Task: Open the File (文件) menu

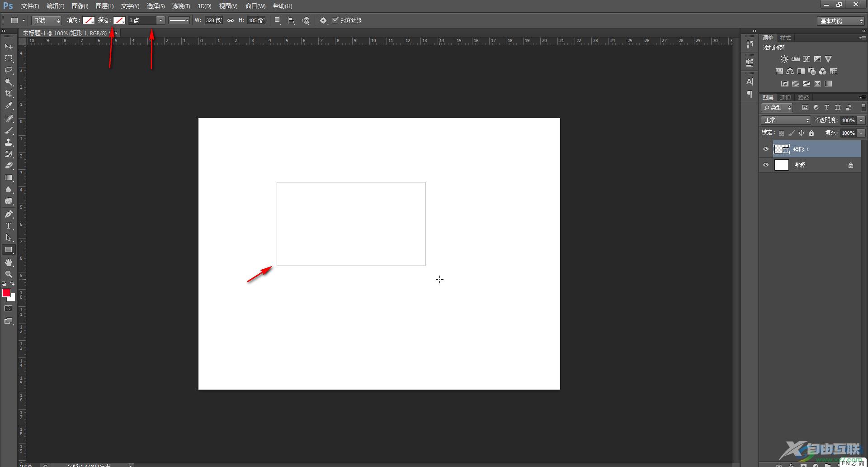Action: (30, 6)
